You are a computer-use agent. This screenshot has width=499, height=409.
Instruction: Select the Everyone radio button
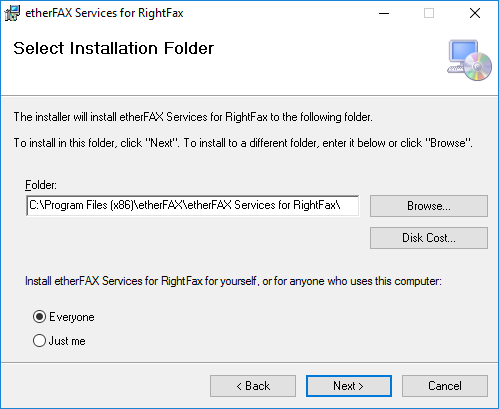[39, 317]
